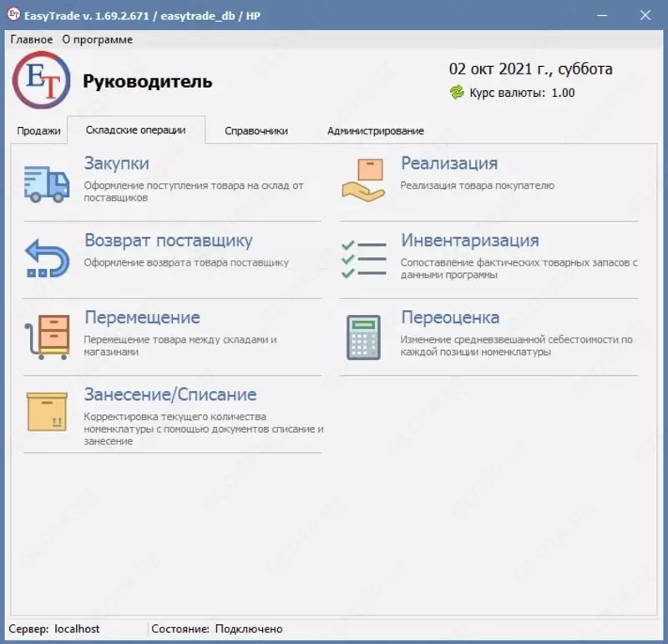Click the Переоценка heading link
Image resolution: width=668 pixels, height=644 pixels.
pyautogui.click(x=449, y=317)
